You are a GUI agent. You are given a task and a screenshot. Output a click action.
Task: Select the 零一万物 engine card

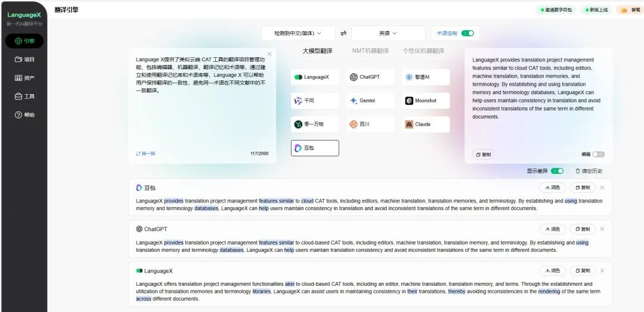pos(315,124)
